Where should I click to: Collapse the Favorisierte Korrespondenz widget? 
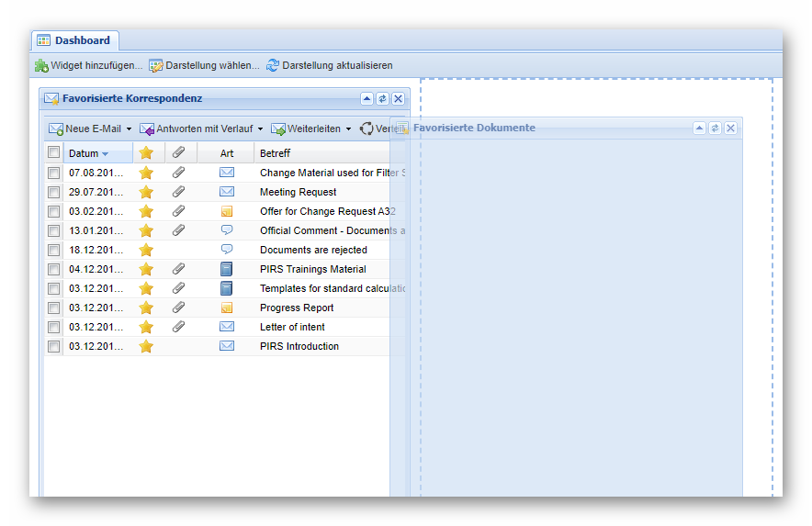[367, 98]
